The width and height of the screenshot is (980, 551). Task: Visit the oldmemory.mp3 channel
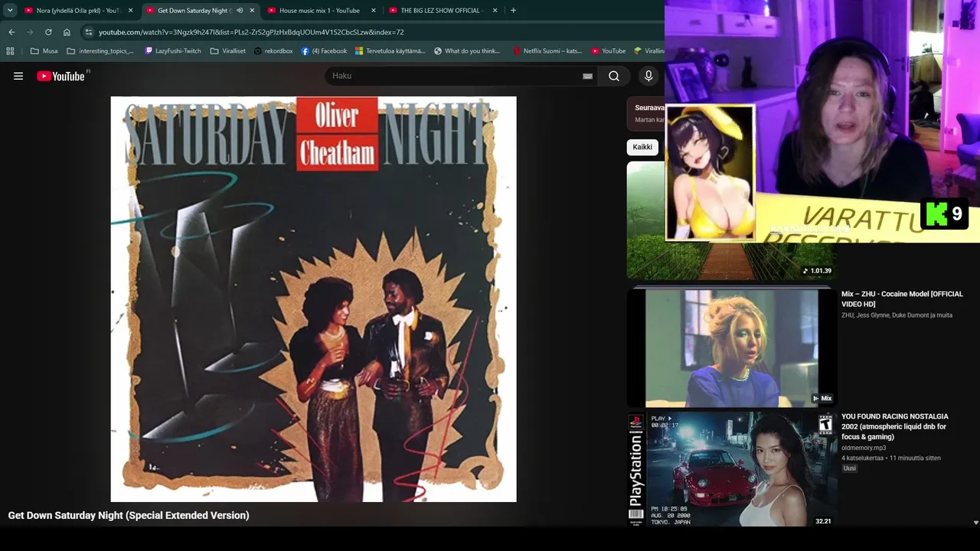864,448
